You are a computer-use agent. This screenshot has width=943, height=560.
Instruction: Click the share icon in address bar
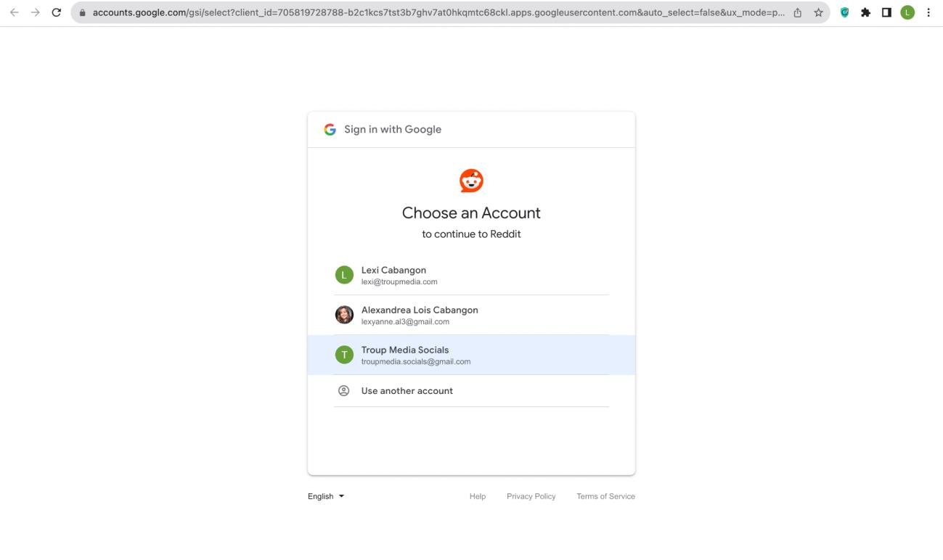point(799,12)
